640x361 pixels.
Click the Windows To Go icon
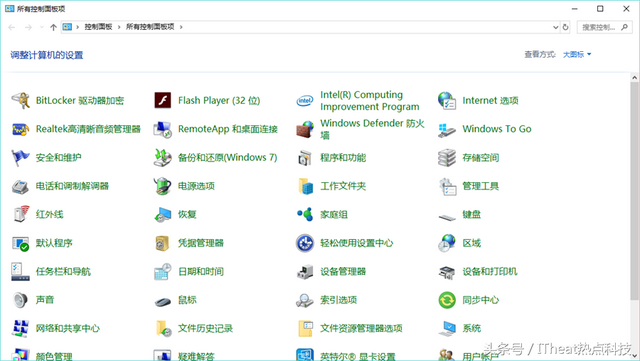(447, 129)
